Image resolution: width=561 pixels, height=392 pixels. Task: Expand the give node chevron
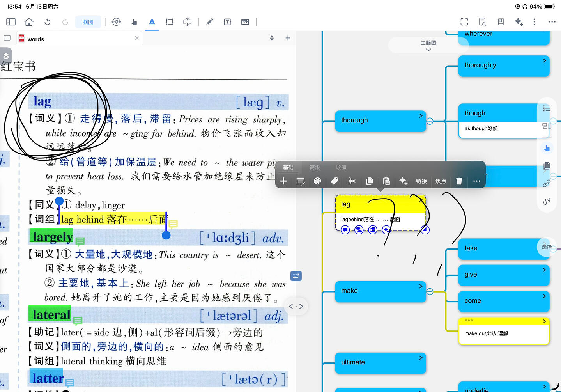[x=544, y=270]
